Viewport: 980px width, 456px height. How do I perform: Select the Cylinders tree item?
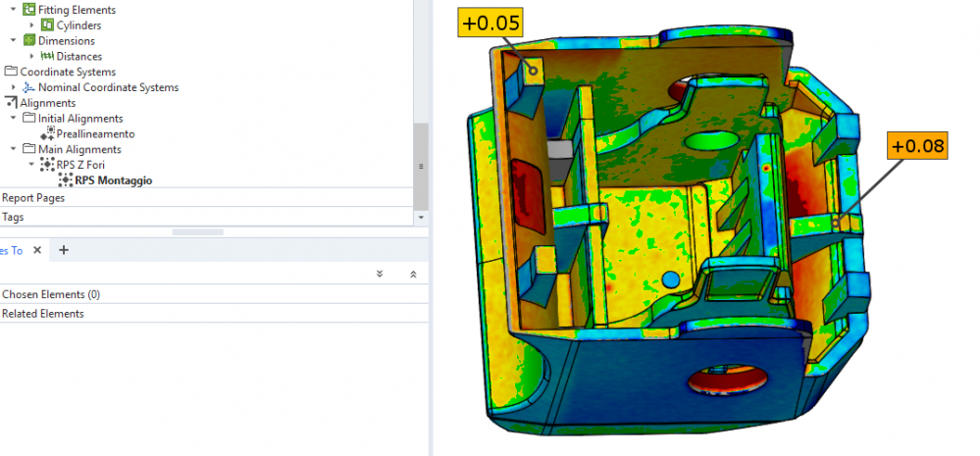click(78, 25)
